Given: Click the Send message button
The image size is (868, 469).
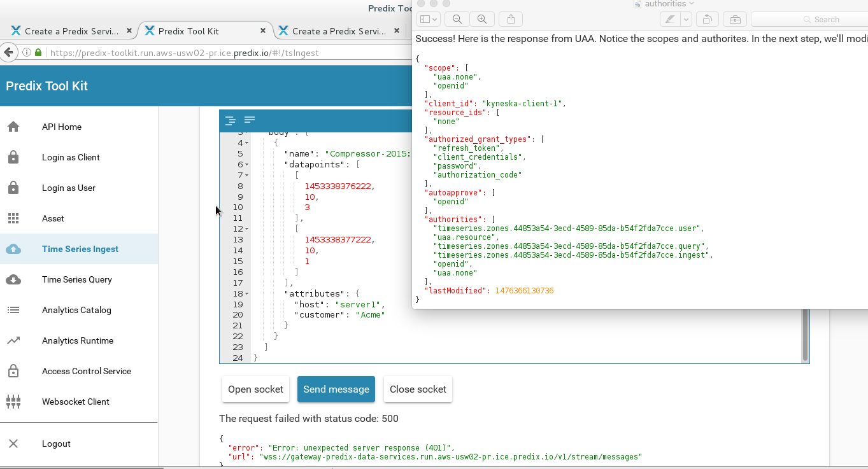Looking at the screenshot, I should pos(336,389).
